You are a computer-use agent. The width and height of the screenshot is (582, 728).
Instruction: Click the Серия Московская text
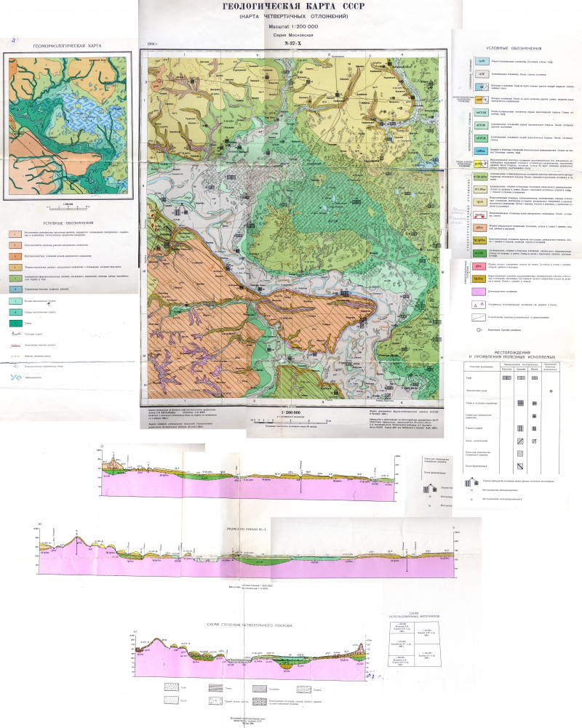(294, 35)
